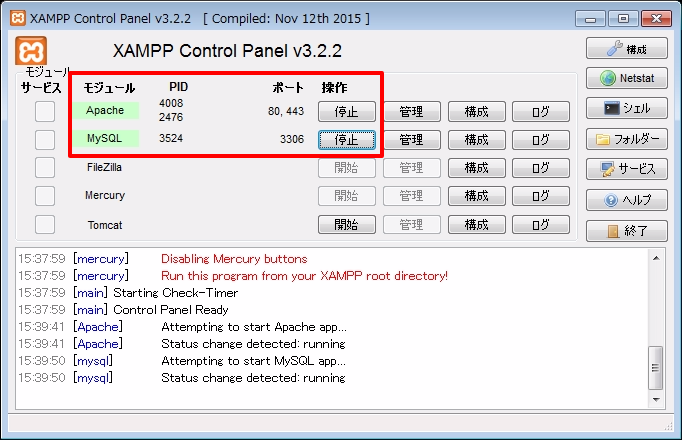Launch シェル with the terminal icon
This screenshot has width=682, height=440.
pos(626,108)
